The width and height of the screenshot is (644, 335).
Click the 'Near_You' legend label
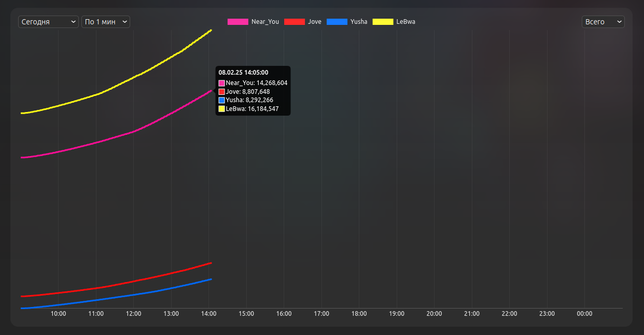pyautogui.click(x=265, y=22)
